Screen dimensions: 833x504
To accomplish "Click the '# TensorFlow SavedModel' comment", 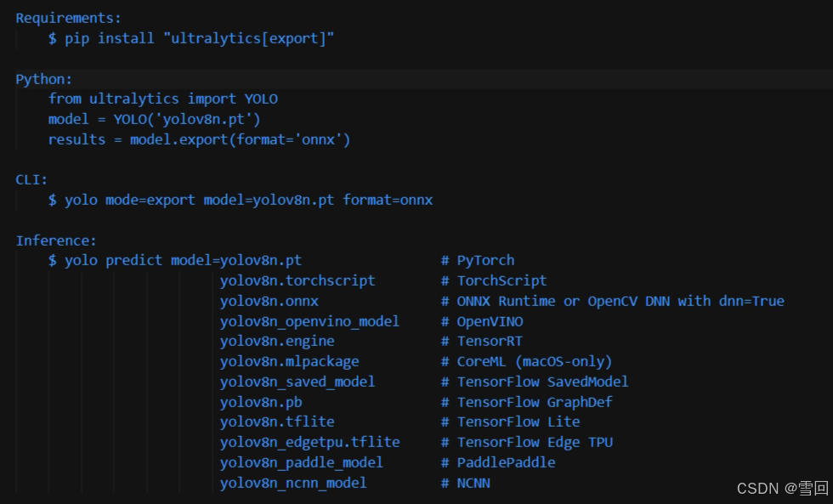I will pyautogui.click(x=535, y=382).
